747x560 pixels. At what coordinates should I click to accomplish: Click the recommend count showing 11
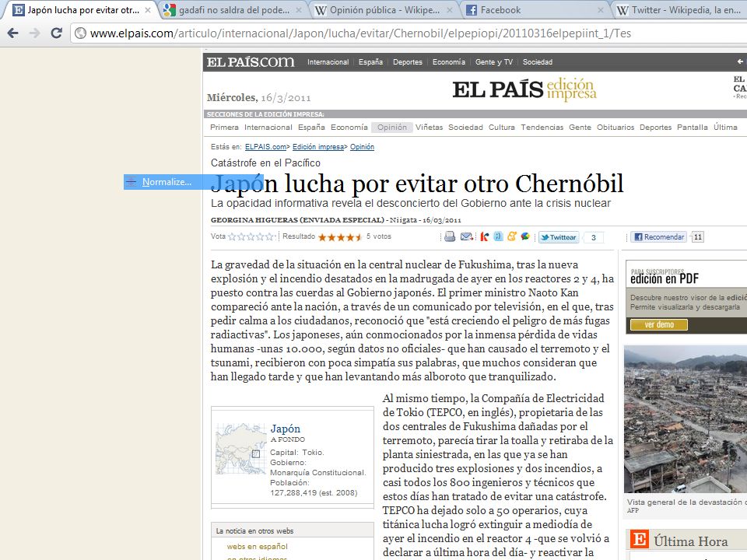[x=697, y=236]
